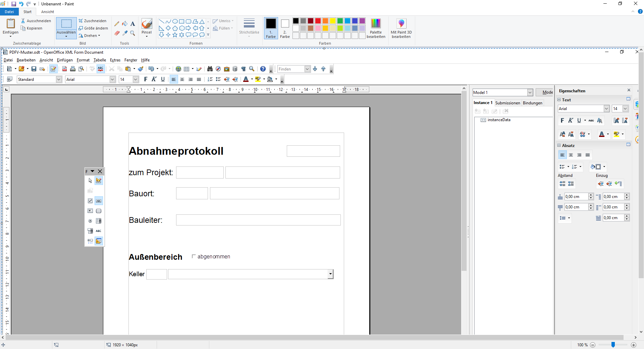Viewport: 644px width, 349px height.
Task: Switch to the Bindungen tab
Action: [x=532, y=103]
